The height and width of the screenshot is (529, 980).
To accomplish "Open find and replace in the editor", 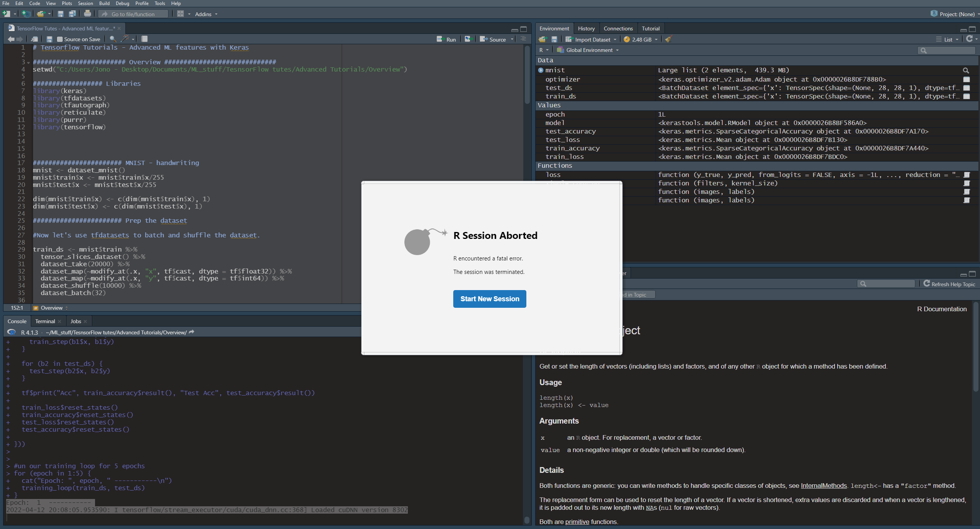I will pyautogui.click(x=112, y=39).
